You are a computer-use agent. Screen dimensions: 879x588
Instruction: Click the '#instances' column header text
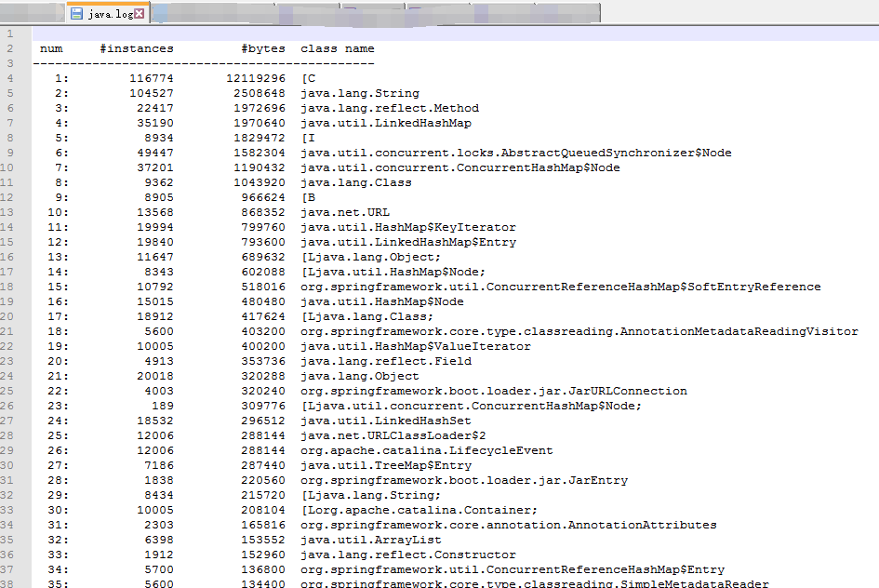click(x=137, y=48)
